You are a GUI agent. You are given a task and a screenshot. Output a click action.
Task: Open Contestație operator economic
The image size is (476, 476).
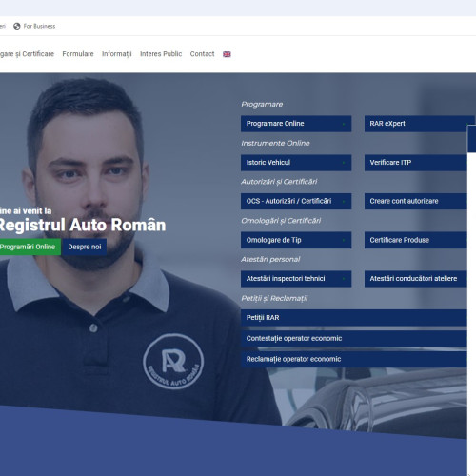tap(353, 338)
